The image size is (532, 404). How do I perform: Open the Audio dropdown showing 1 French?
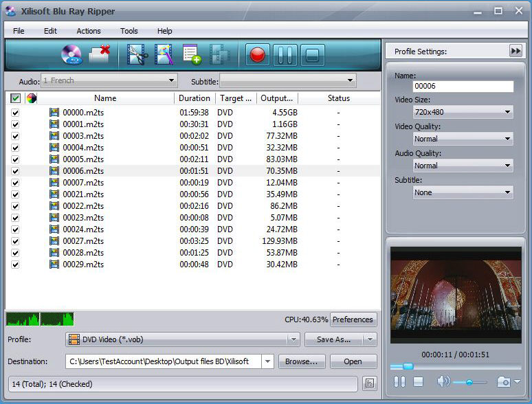[109, 81]
